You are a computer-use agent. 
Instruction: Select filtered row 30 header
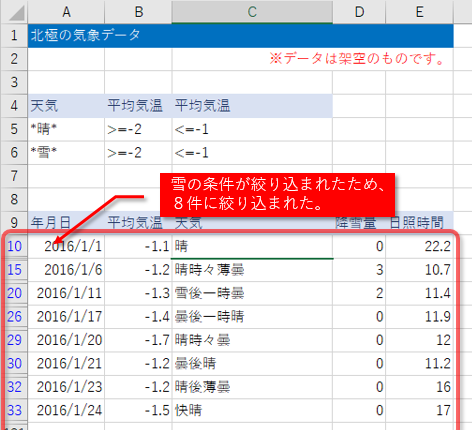coord(14,363)
